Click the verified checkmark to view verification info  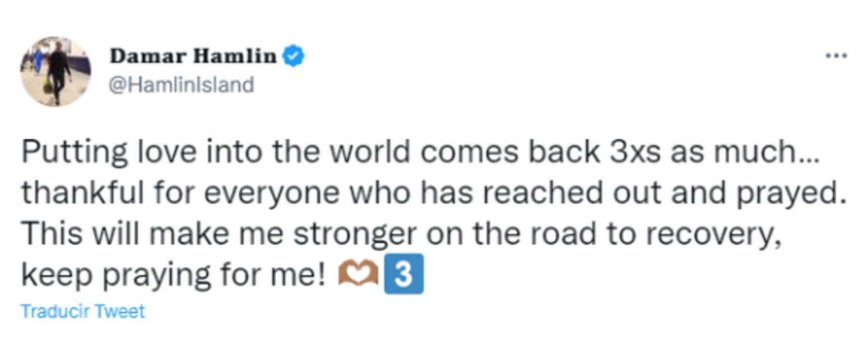pyautogui.click(x=294, y=54)
